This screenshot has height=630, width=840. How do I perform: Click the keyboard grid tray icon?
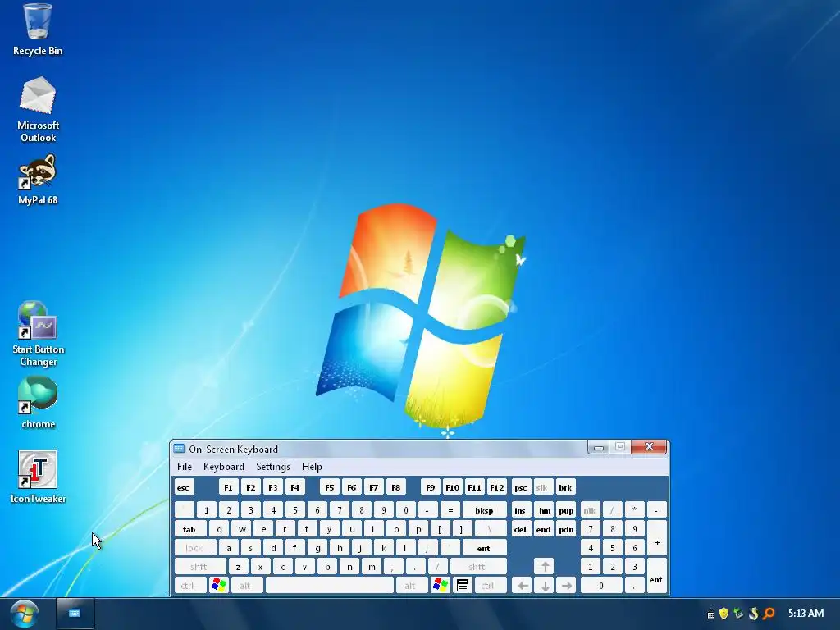click(x=710, y=614)
